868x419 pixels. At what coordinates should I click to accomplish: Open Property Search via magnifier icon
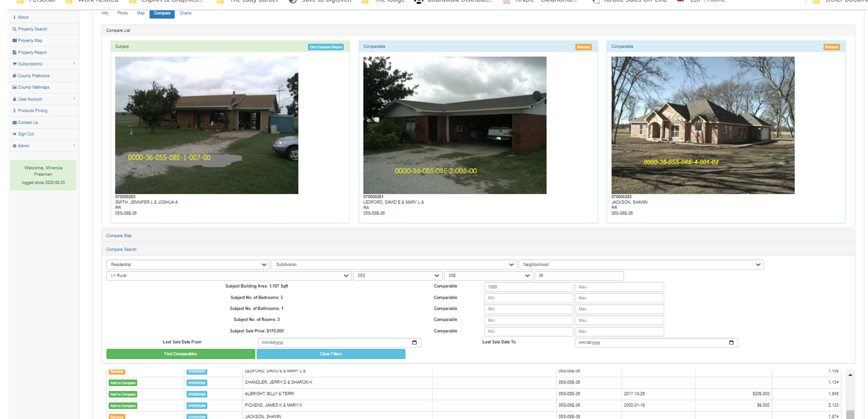pyautogui.click(x=14, y=29)
